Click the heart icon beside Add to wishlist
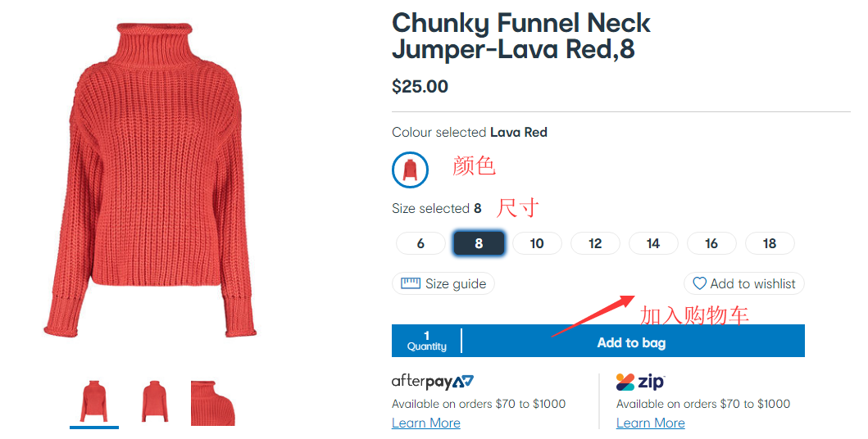868x439 pixels. 699,283
